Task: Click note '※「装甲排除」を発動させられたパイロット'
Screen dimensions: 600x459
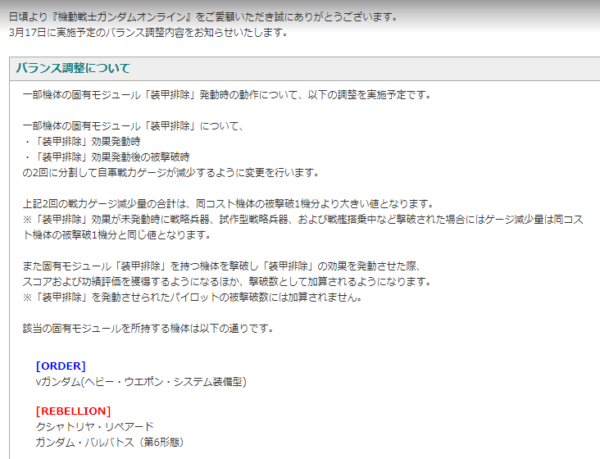Action: (192, 297)
